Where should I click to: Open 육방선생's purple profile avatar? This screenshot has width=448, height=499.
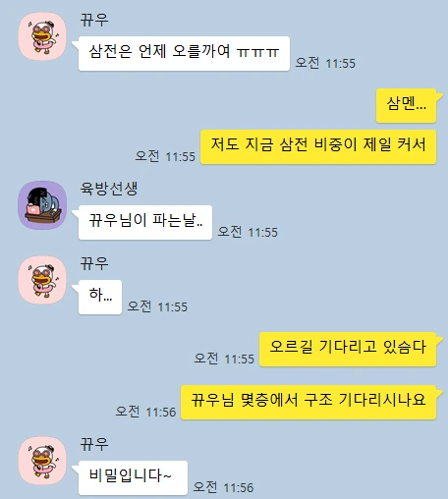(42, 205)
